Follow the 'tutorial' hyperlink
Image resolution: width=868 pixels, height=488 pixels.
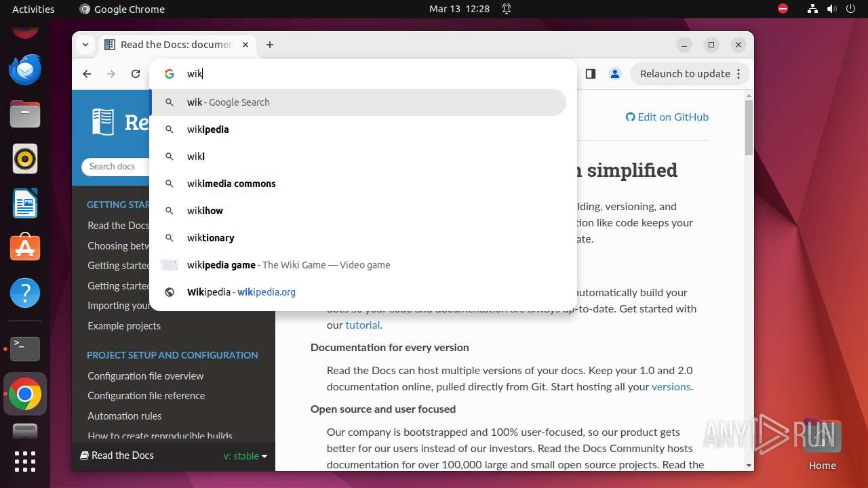click(x=363, y=325)
